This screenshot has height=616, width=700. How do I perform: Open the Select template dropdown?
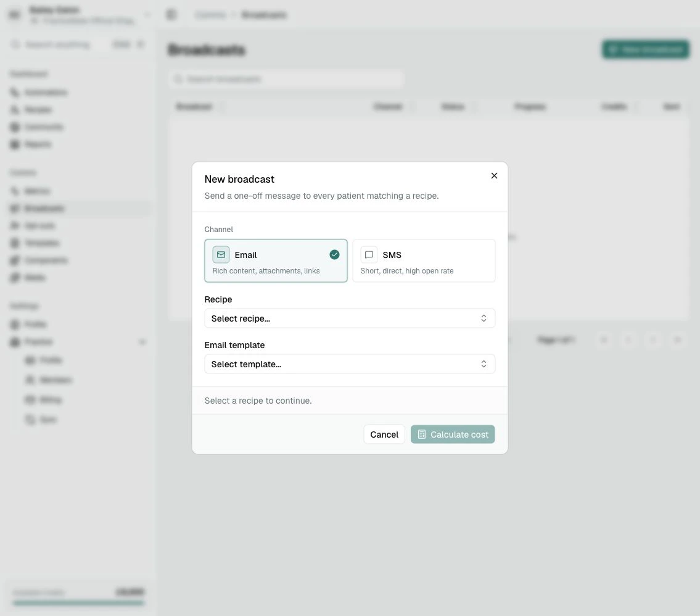point(350,364)
